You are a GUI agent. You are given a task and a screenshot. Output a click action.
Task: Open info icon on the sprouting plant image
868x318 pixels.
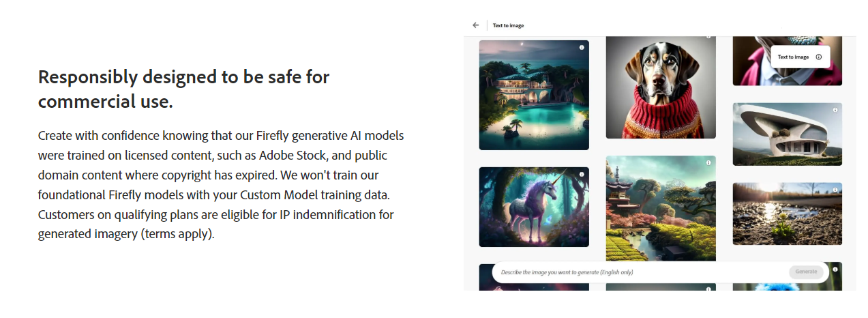click(835, 190)
